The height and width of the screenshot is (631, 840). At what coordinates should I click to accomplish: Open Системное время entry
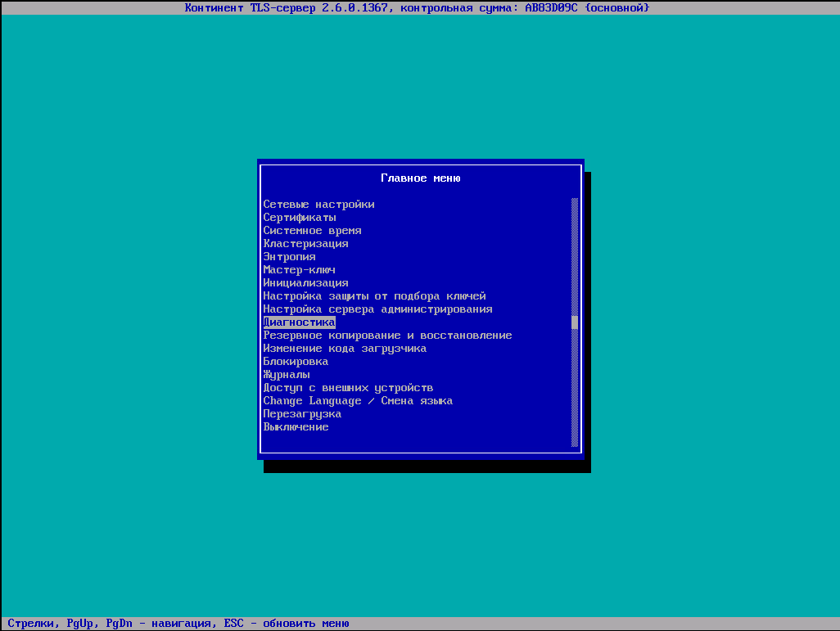[312, 230]
